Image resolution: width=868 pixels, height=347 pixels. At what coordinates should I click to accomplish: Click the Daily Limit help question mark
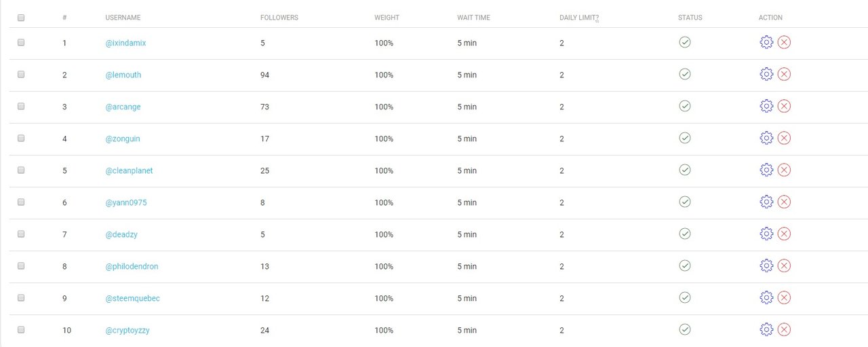tap(597, 18)
